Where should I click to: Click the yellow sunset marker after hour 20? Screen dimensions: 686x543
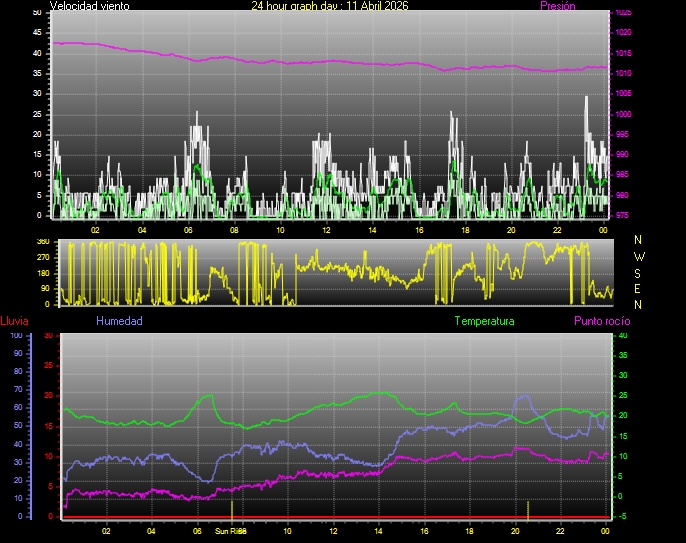(x=528, y=508)
